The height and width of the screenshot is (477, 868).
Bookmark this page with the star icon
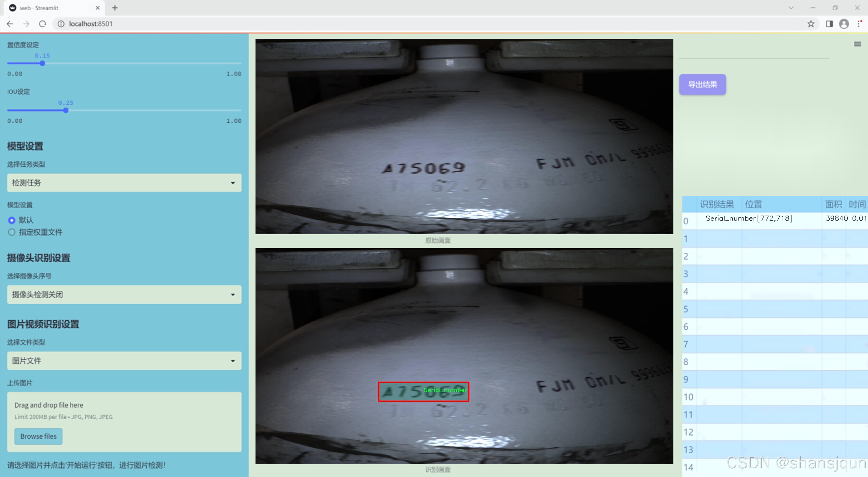tap(811, 24)
